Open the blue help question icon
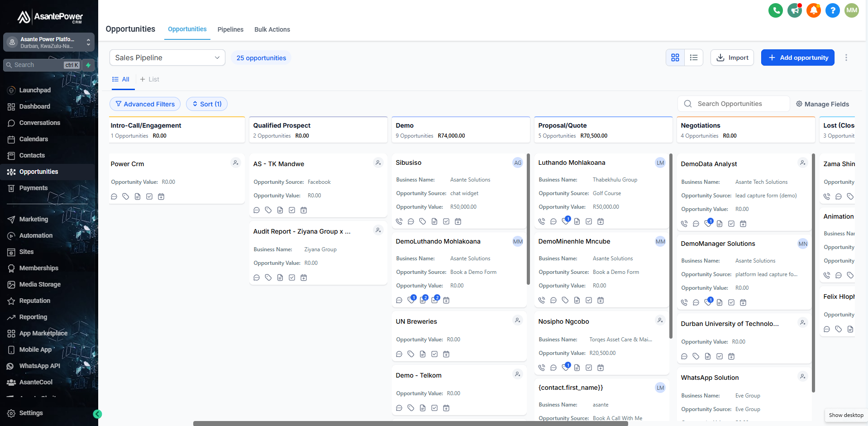Viewport: 868px width, 426px height. [x=832, y=10]
